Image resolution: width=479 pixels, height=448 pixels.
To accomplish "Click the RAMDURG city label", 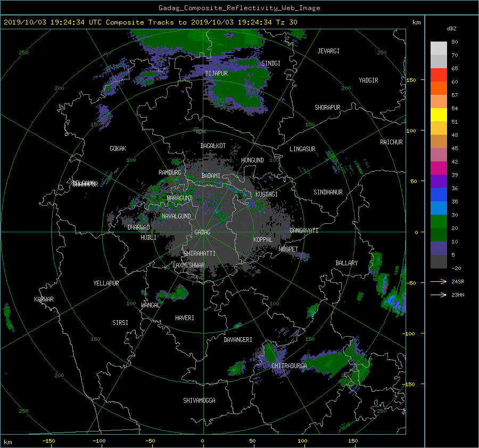I will point(170,173).
